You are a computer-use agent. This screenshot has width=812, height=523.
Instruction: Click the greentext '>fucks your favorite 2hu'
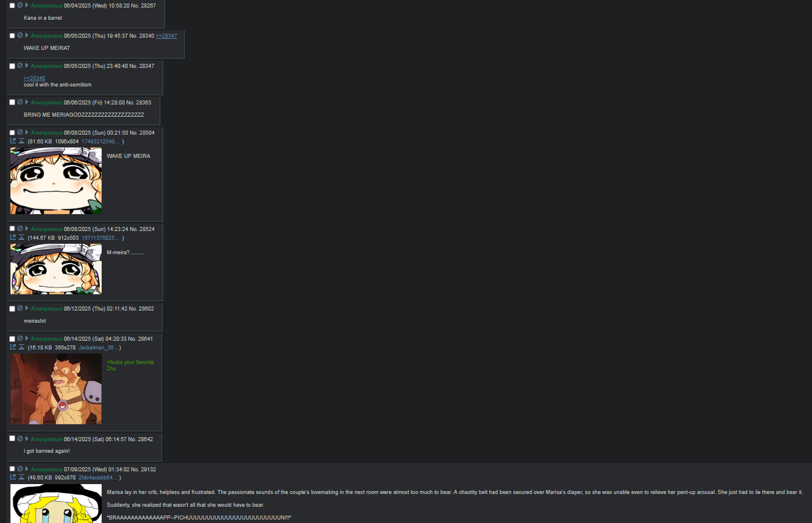pyautogui.click(x=130, y=365)
